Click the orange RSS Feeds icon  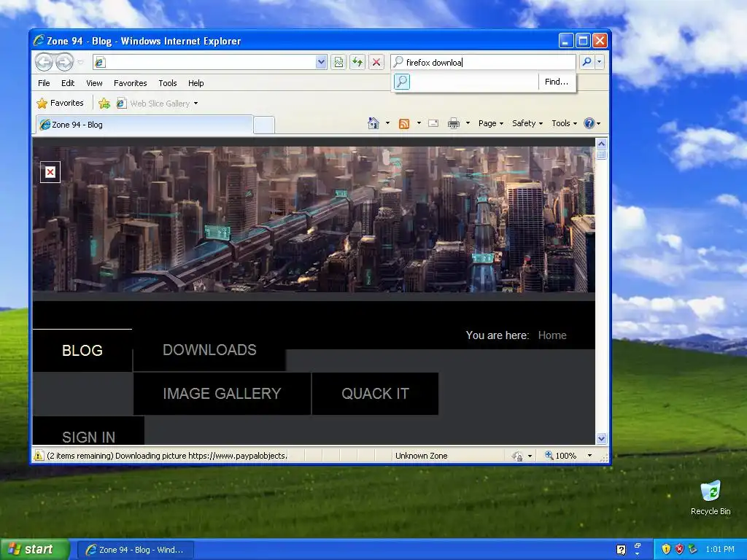[404, 124]
